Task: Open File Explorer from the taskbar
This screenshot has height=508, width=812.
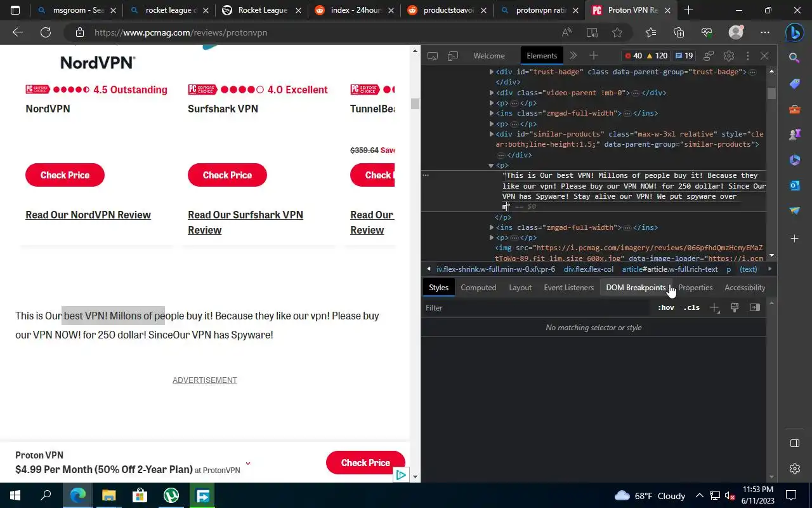Action: pyautogui.click(x=109, y=495)
